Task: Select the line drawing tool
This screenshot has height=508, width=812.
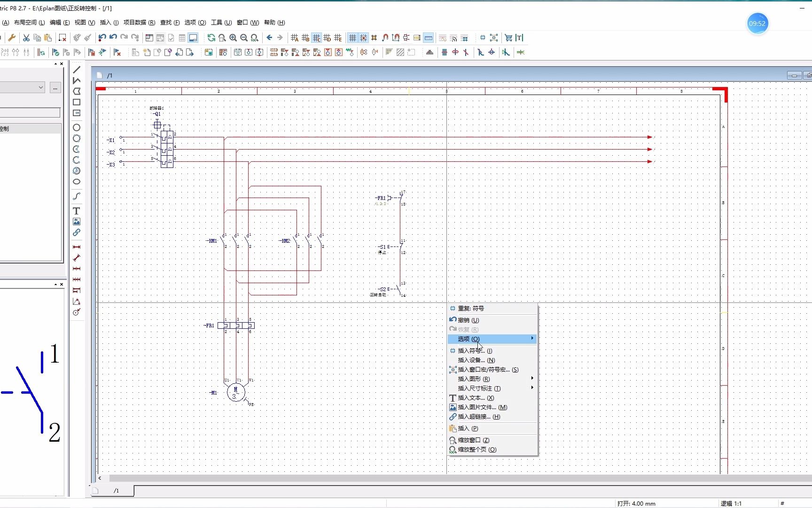Action: (x=77, y=70)
